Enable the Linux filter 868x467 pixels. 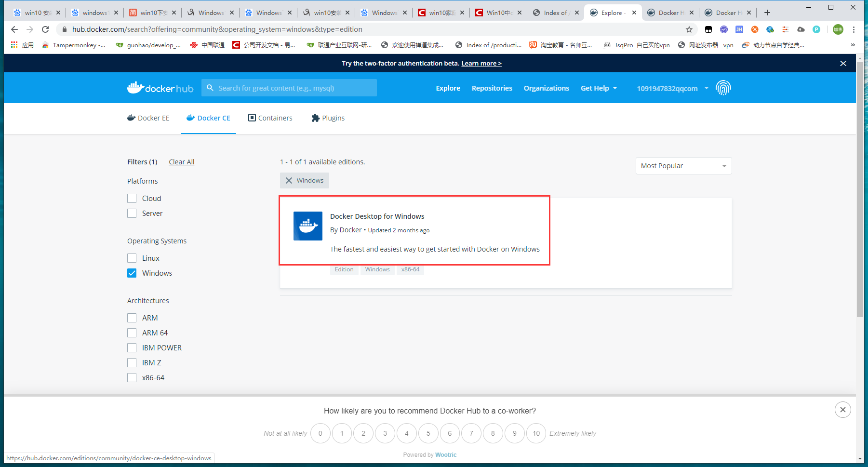(132, 258)
